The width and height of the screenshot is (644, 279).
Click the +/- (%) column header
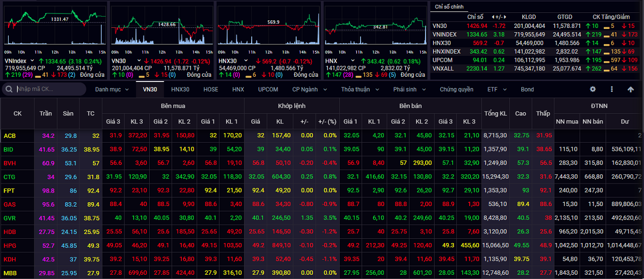(327, 121)
